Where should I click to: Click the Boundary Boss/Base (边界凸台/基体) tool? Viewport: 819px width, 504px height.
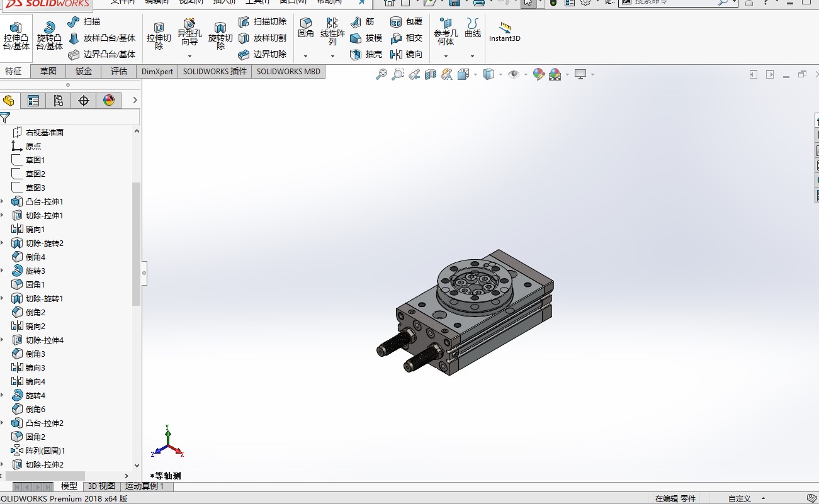coord(102,54)
